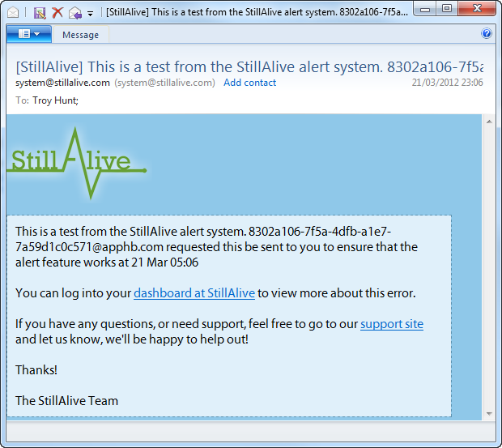
Task: Delete message with red X icon
Action: (57, 13)
